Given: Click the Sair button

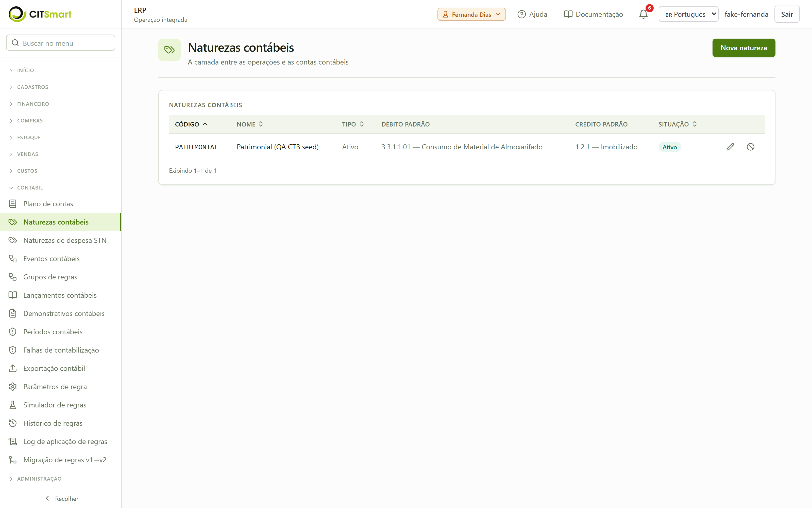Looking at the screenshot, I should (x=787, y=14).
